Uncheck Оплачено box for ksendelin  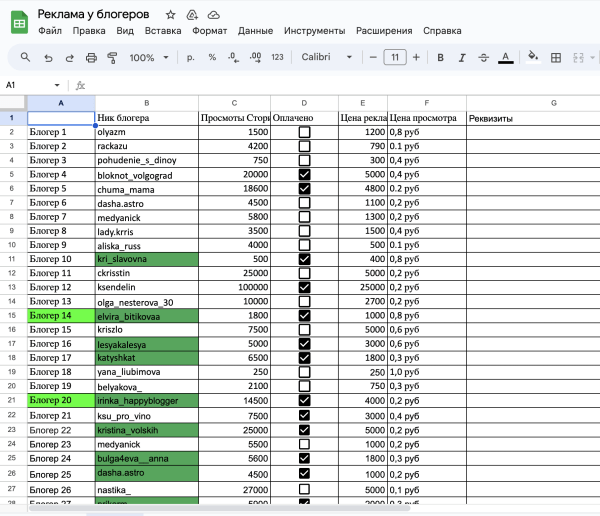pyautogui.click(x=304, y=287)
